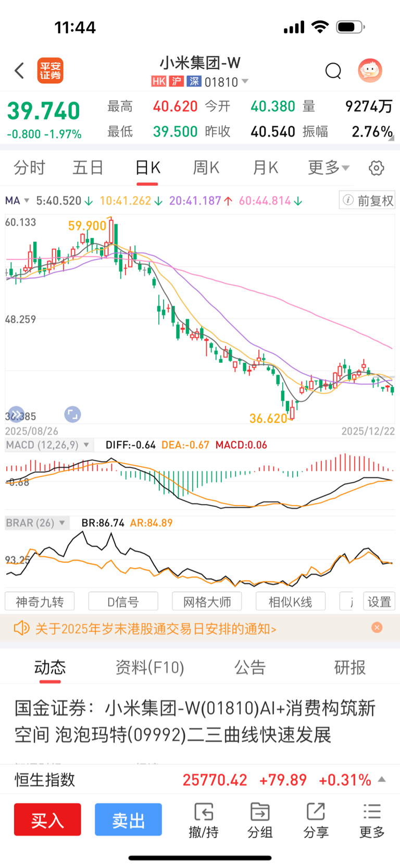This screenshot has width=400, height=868.
Task: Tap the 59.900 high marker on chart
Action: [x=87, y=226]
